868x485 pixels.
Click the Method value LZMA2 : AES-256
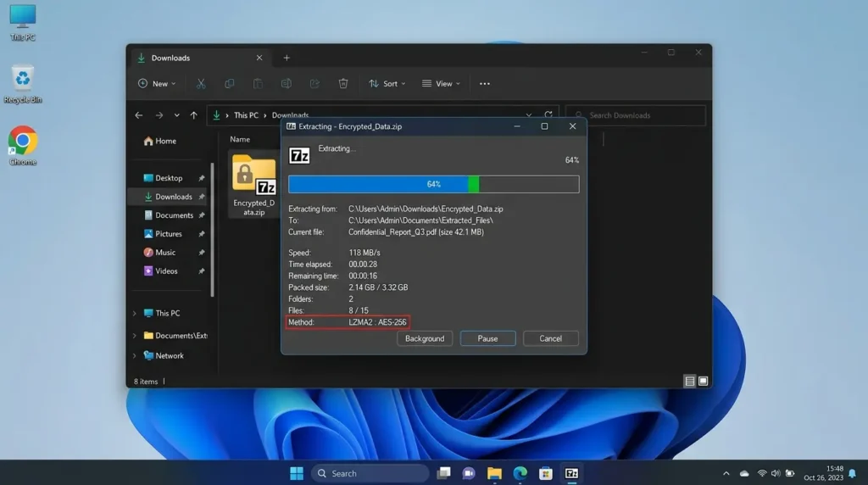pos(377,322)
